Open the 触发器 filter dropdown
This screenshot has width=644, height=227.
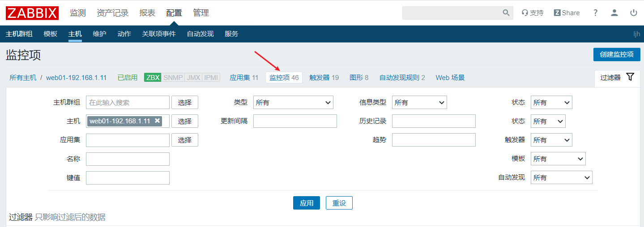(551, 140)
